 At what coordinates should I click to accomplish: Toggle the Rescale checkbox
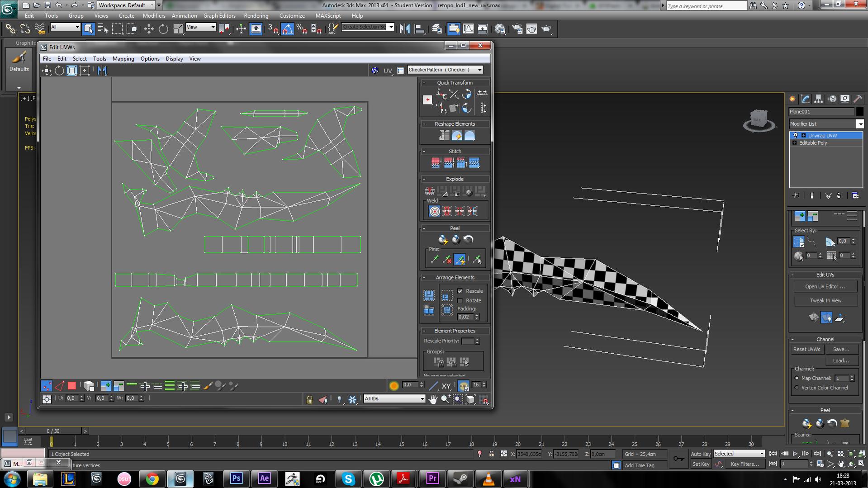(x=460, y=291)
